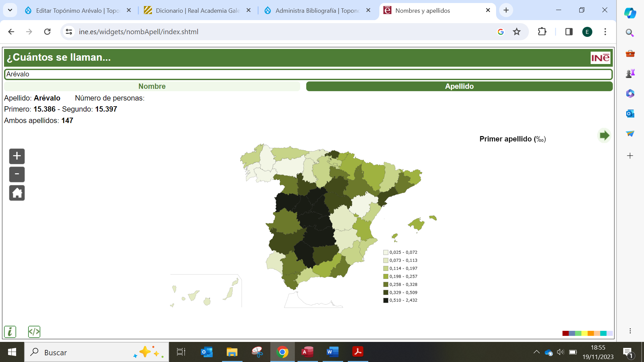Select the dark red color swatch
This screenshot has width=644, height=362.
pyautogui.click(x=566, y=333)
